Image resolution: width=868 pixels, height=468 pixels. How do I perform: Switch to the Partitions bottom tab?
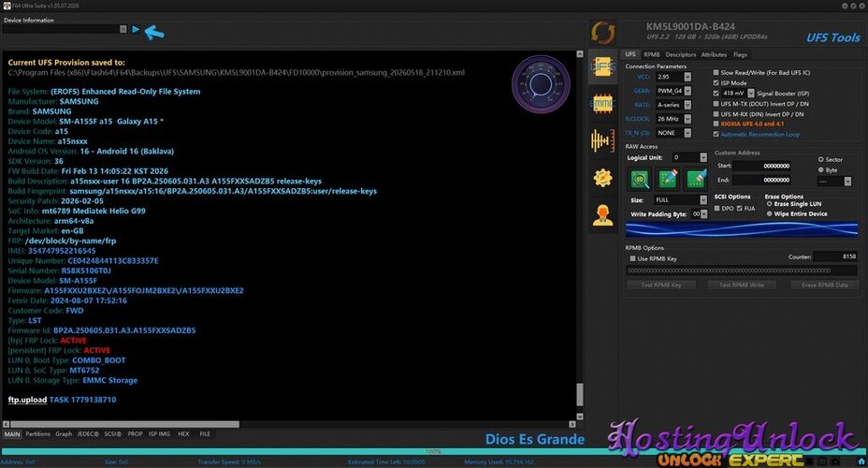pyautogui.click(x=37, y=434)
